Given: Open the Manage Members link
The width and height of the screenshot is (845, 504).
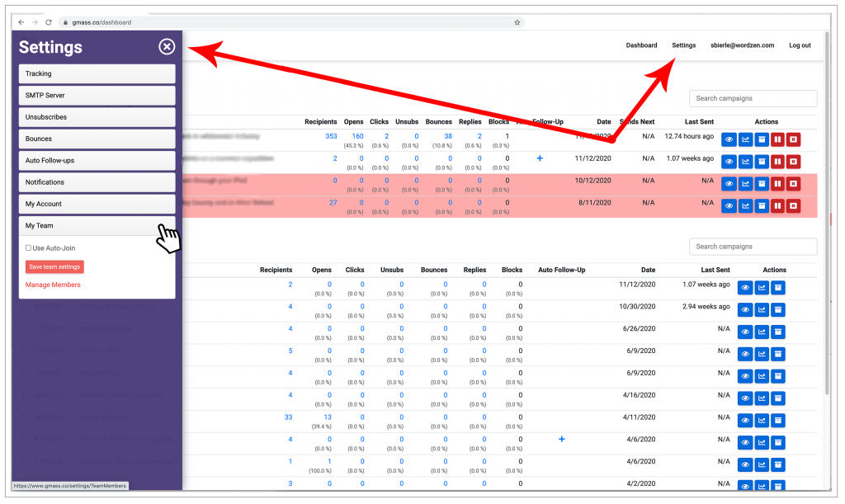Looking at the screenshot, I should click(x=53, y=285).
